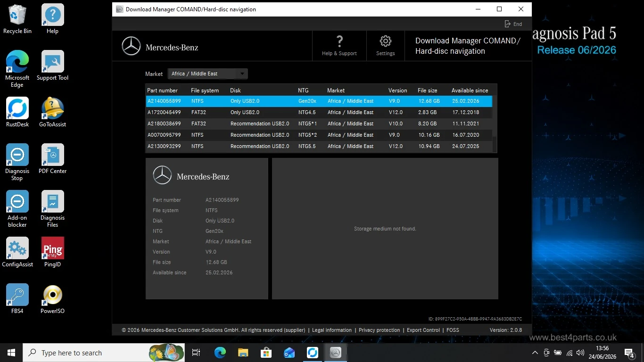The width and height of the screenshot is (644, 362).
Task: Launch Microsoft Edge desktop shortcut
Action: coord(17,69)
